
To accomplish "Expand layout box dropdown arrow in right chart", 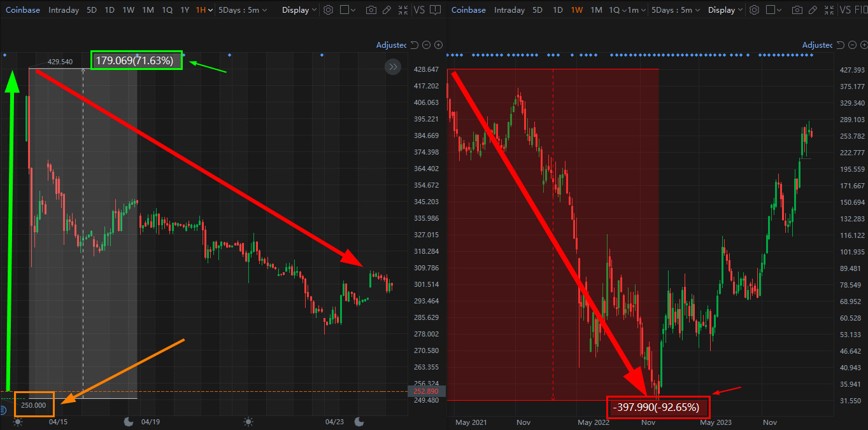I will point(780,10).
